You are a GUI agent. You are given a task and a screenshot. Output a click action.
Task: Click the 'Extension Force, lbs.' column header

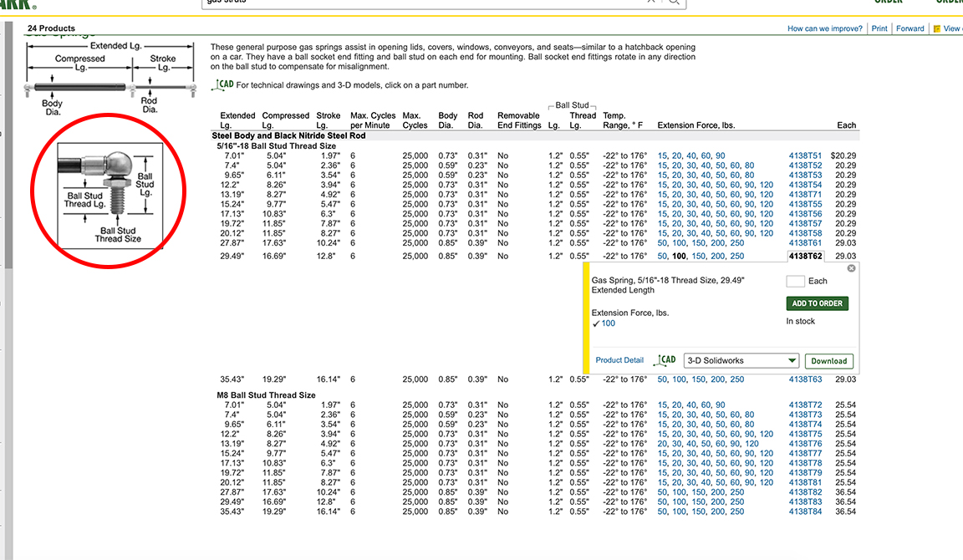[695, 125]
